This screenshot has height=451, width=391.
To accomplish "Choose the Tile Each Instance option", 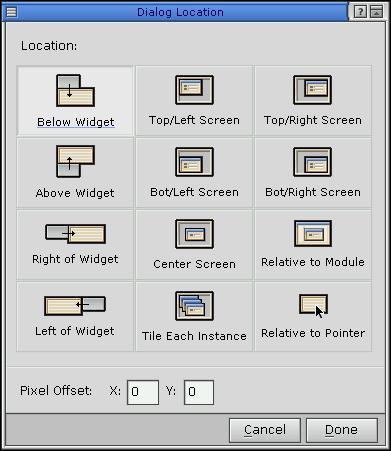I will [x=194, y=317].
